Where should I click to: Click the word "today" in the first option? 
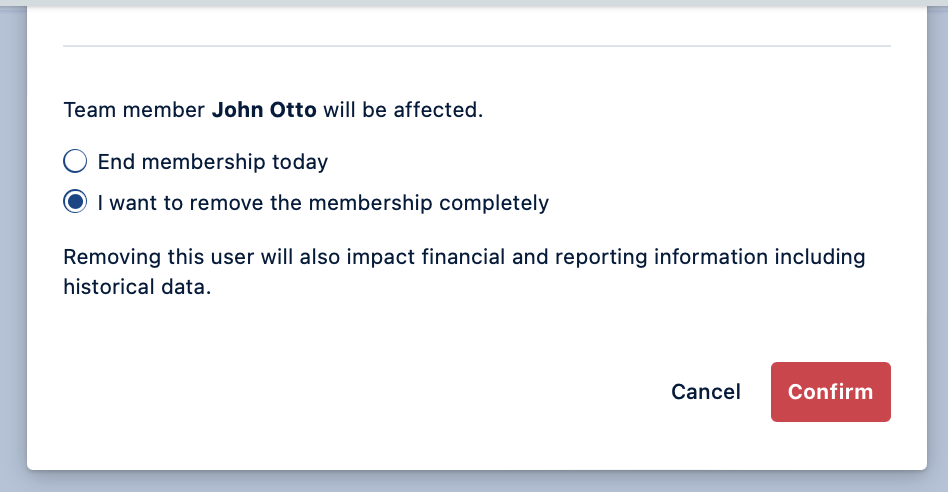[300, 161]
